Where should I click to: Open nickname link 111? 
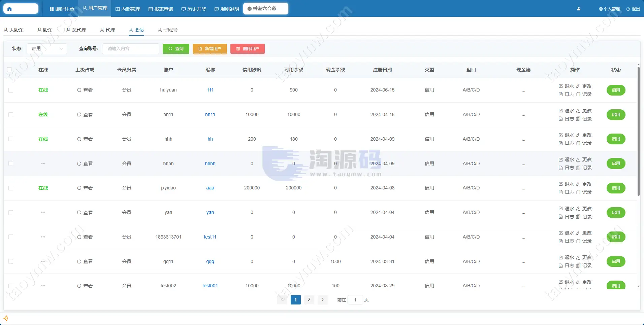click(x=210, y=90)
